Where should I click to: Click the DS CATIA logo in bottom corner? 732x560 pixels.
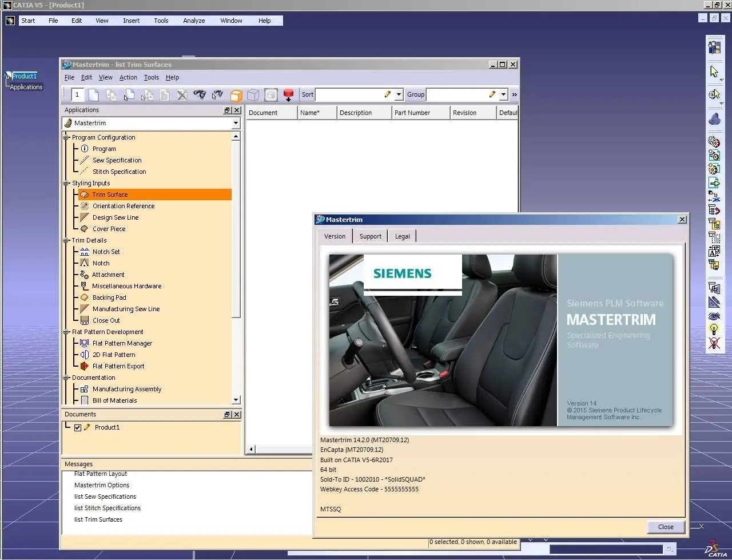pos(716,549)
